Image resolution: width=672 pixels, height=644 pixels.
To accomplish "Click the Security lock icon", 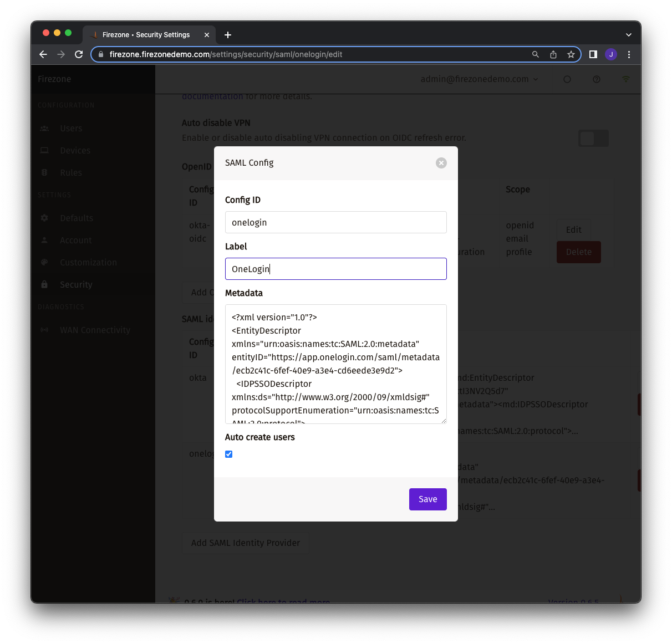I will pos(44,285).
